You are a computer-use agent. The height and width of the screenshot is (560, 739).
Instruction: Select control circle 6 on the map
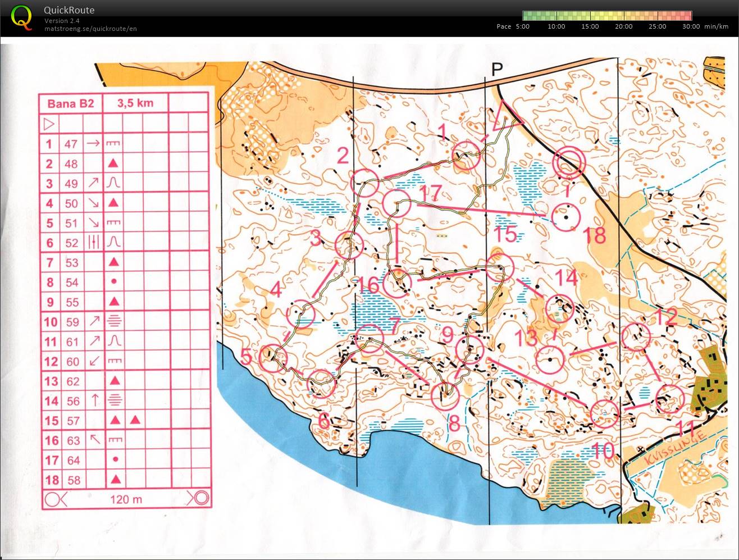point(322,384)
